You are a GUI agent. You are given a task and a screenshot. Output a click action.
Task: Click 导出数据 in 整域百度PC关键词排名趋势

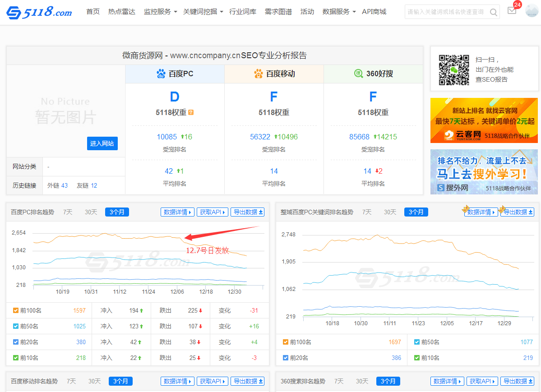[517, 212]
